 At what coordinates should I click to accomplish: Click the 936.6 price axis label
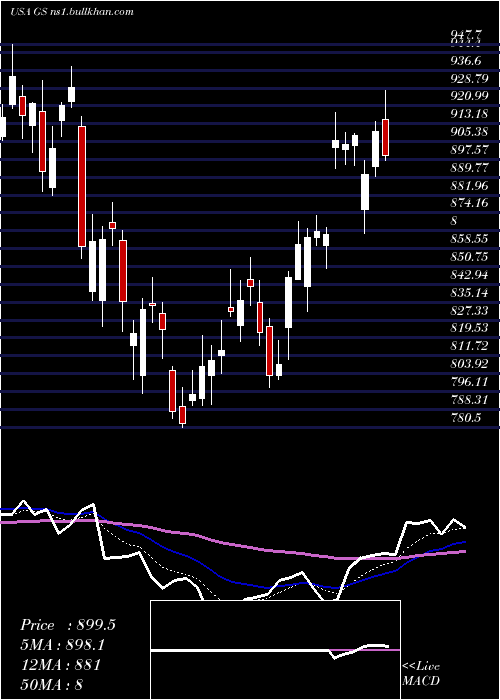coord(467,60)
